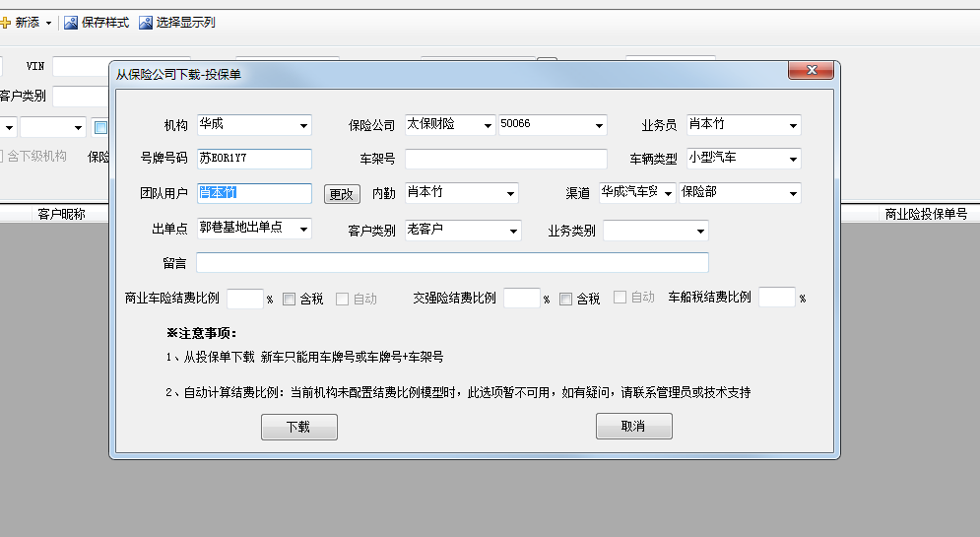Screen dimensions: 980x537
Task: Click the 号牌号码 field with 苏E0R1Y7
Action: (254, 159)
